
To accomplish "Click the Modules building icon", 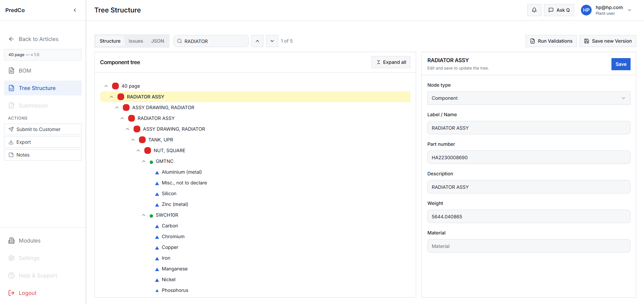I will click(11, 241).
